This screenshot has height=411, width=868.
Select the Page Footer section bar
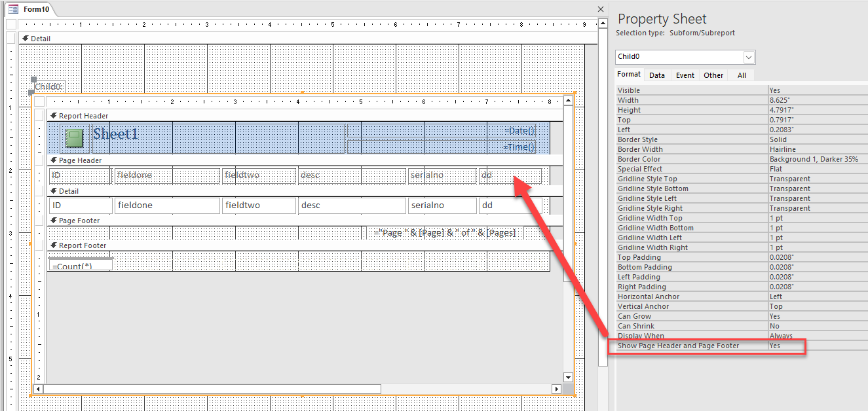coord(305,221)
